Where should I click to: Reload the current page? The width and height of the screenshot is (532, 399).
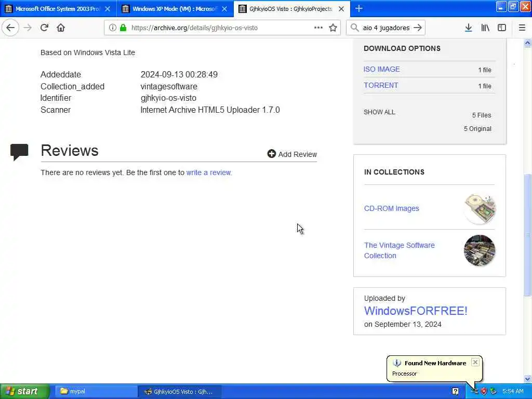click(x=45, y=28)
